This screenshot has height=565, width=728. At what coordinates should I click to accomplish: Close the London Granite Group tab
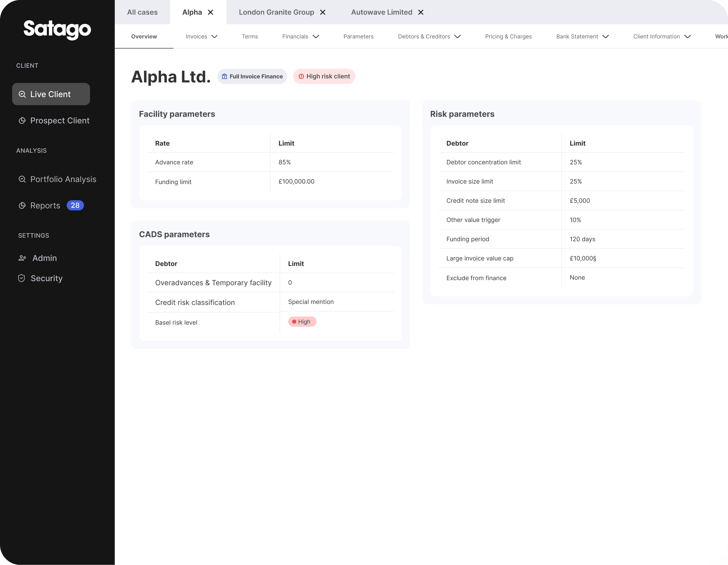(x=323, y=12)
